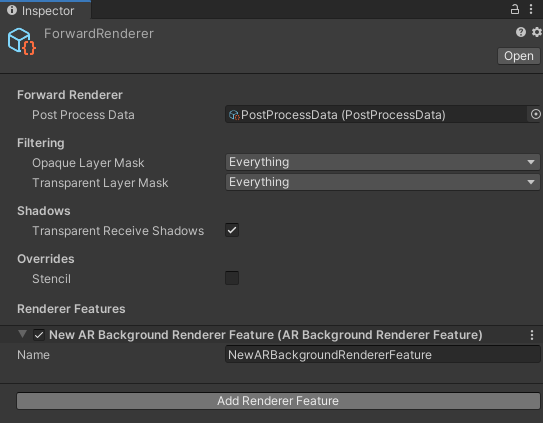Open the Inspector tab options menu
The width and height of the screenshot is (543, 423).
tap(531, 9)
